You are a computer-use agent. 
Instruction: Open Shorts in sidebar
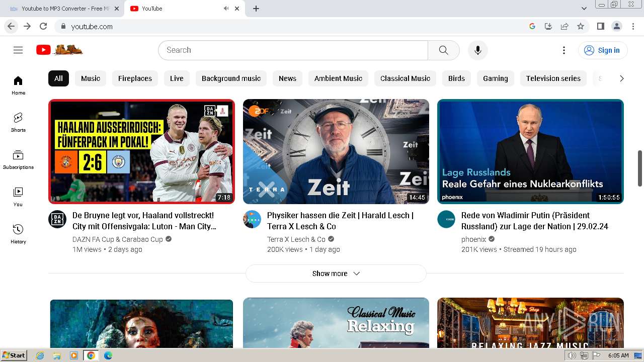coord(18,123)
